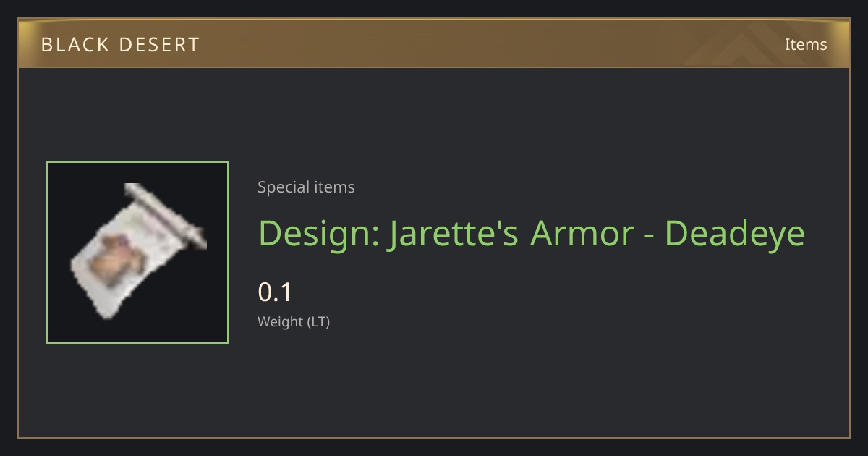Click the Weight (LT) label
This screenshot has height=456, width=868.
point(294,322)
